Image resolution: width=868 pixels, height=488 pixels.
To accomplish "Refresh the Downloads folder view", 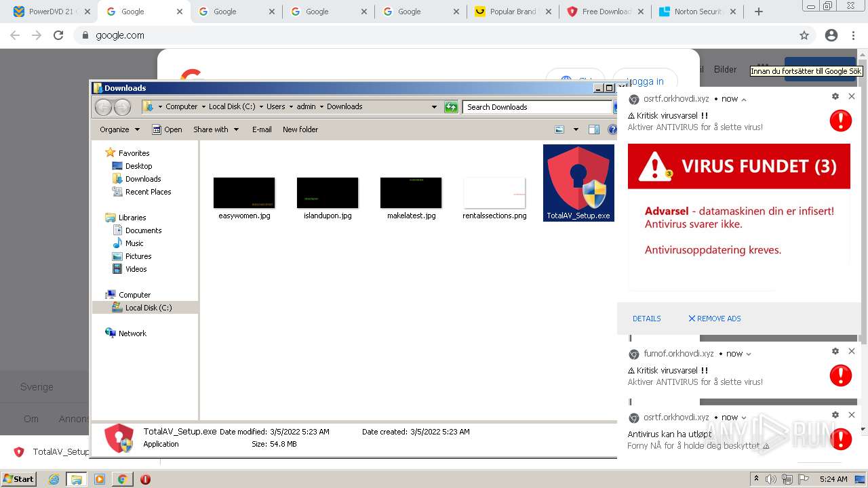I will (451, 106).
